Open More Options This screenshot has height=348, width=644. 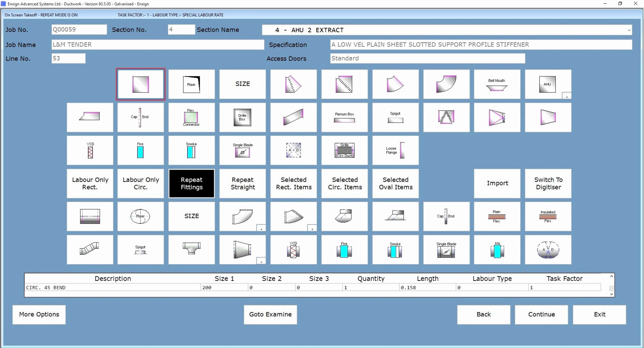[39, 315]
